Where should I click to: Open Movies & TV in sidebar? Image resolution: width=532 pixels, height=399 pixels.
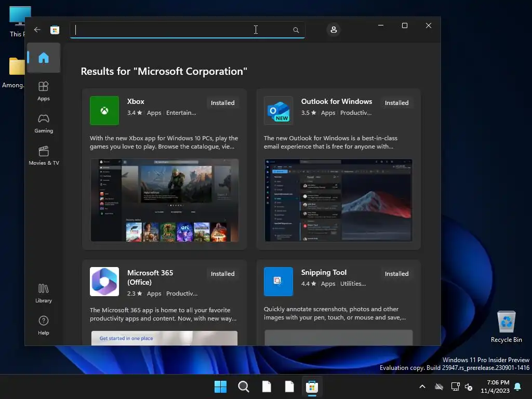pos(44,156)
